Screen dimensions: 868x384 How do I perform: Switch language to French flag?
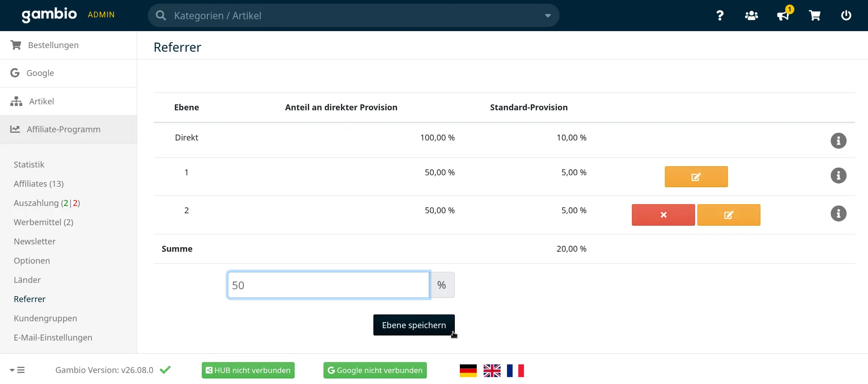515,370
